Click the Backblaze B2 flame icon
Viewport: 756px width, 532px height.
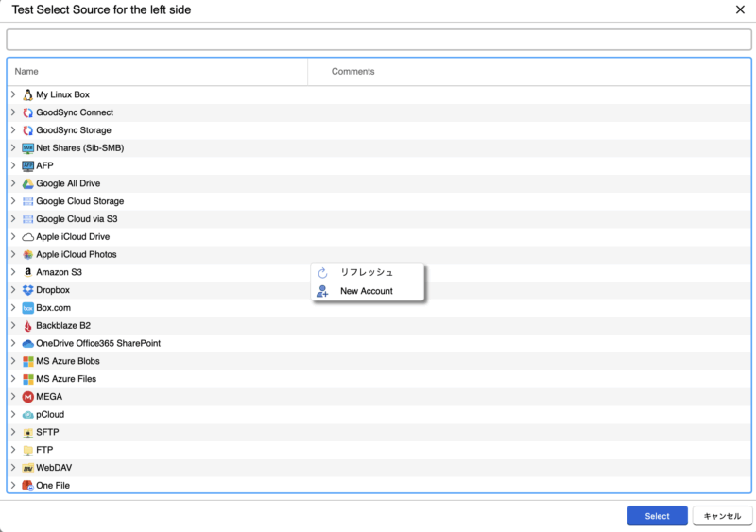27,326
